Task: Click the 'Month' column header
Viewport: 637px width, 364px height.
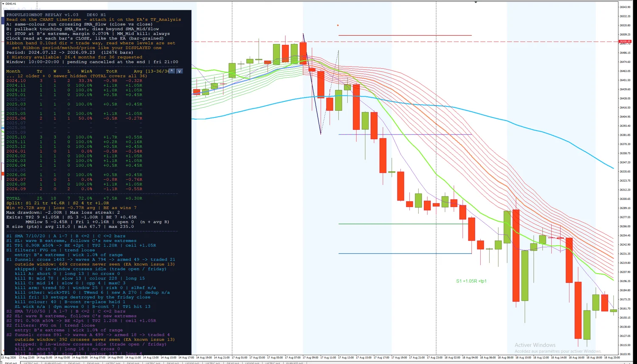Action: (x=13, y=71)
